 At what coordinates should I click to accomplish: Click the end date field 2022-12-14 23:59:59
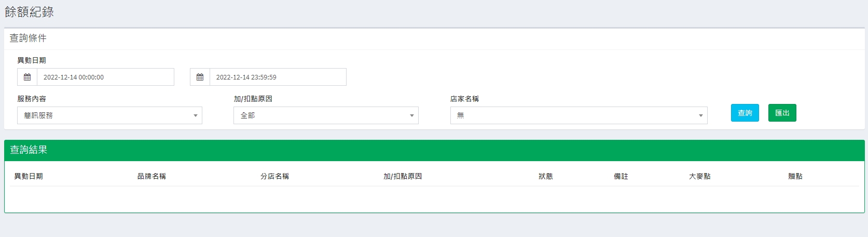pyautogui.click(x=278, y=77)
